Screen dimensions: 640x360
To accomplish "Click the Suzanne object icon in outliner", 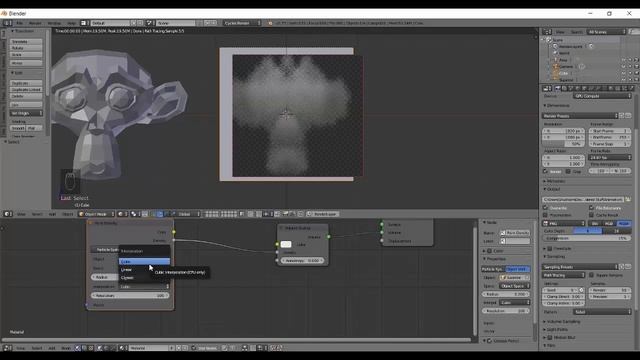I will [x=556, y=80].
